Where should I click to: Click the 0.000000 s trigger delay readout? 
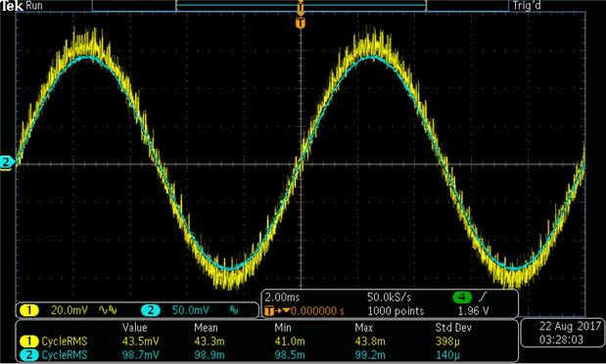[x=317, y=311]
